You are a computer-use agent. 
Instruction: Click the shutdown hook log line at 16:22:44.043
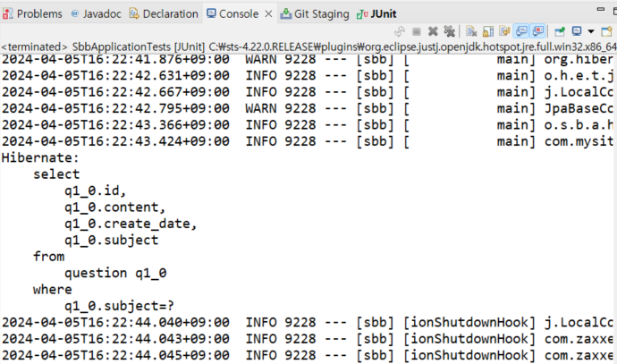[308, 339]
